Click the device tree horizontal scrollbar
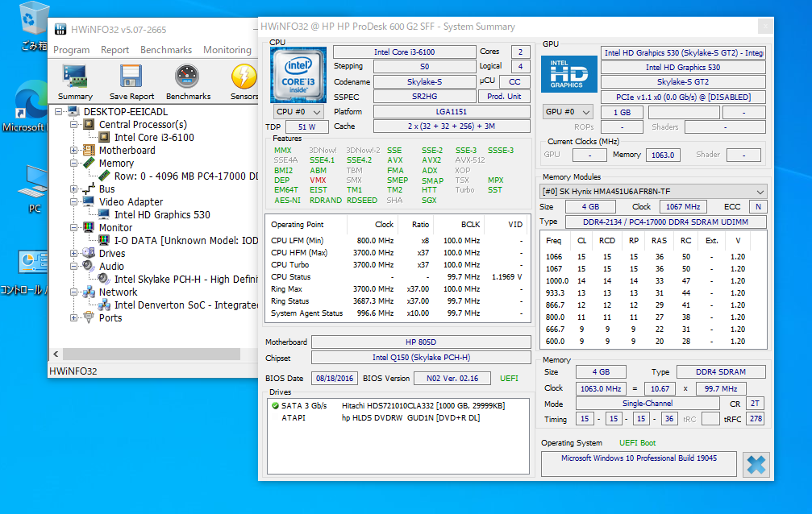The image size is (812, 514). (151, 354)
